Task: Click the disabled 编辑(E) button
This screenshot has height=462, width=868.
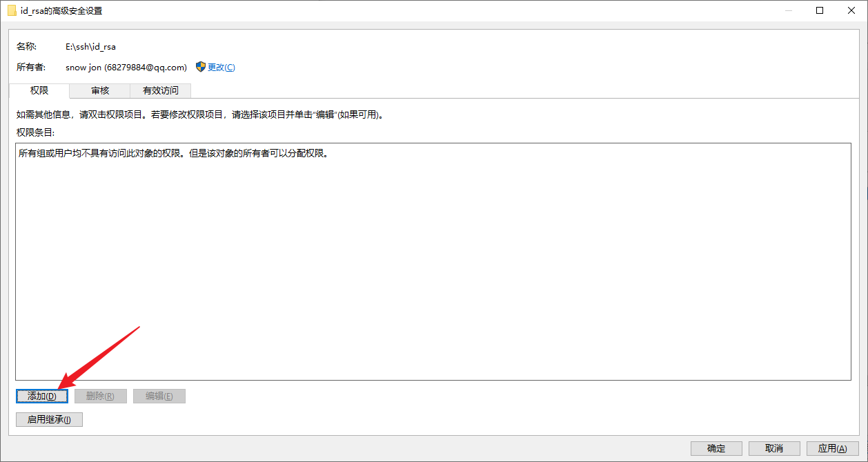Action: coord(159,396)
